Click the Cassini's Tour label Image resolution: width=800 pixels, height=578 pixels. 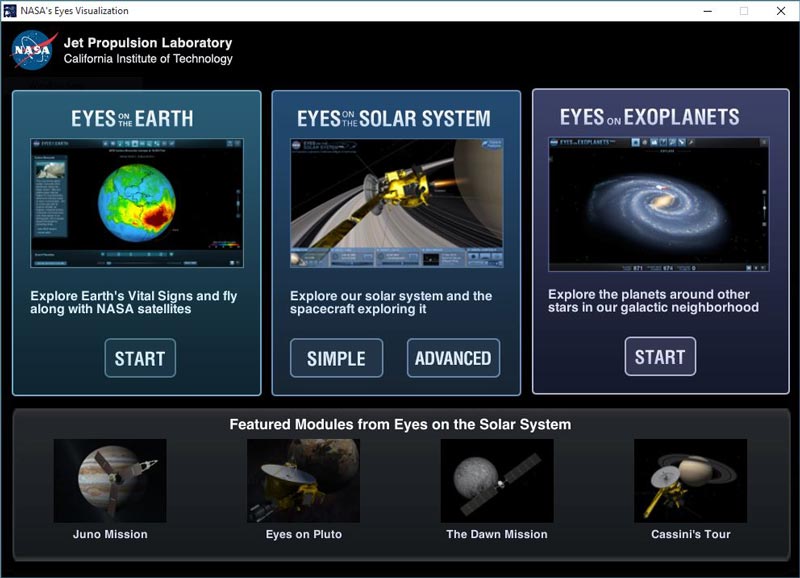pos(690,534)
